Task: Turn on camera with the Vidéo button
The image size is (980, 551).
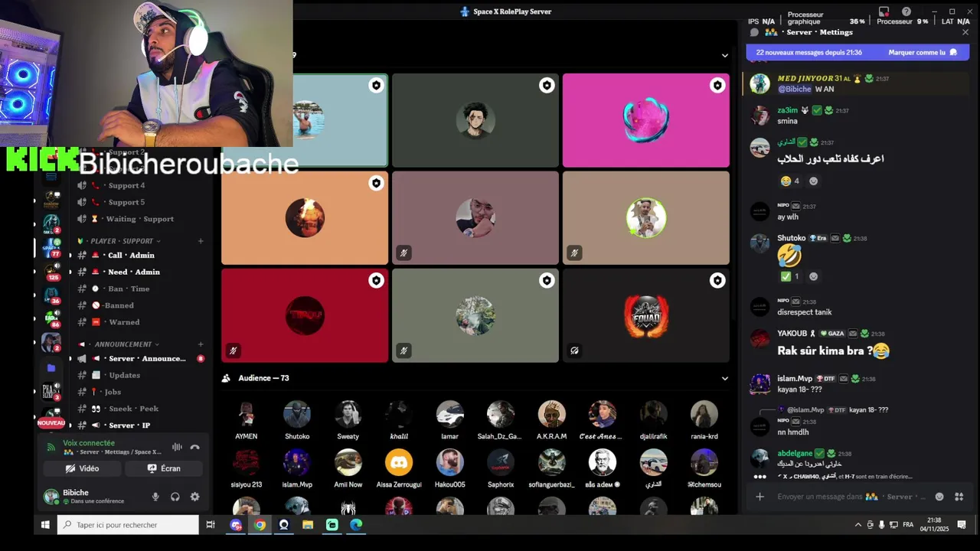Action: point(83,468)
